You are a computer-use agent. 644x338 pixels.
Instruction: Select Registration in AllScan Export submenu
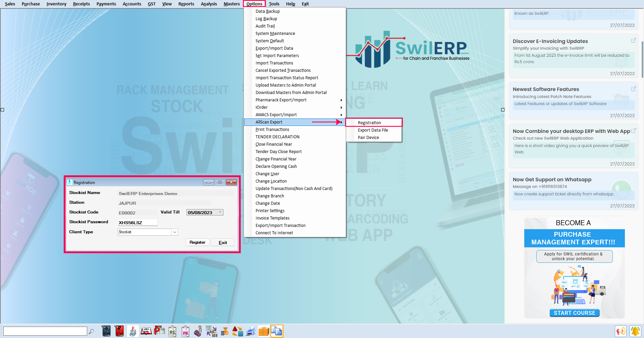[374, 123]
